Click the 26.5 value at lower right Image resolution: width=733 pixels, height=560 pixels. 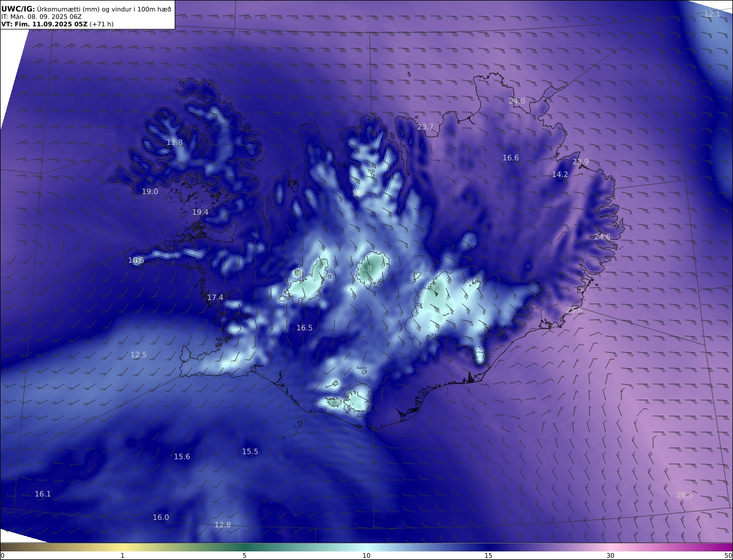685,495
